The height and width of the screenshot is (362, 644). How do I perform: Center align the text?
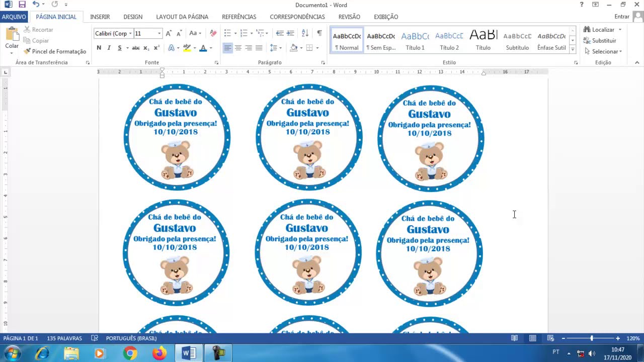238,48
